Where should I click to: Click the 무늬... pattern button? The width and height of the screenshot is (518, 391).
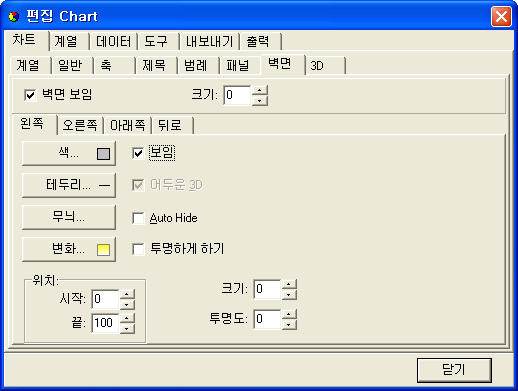pyautogui.click(x=69, y=217)
